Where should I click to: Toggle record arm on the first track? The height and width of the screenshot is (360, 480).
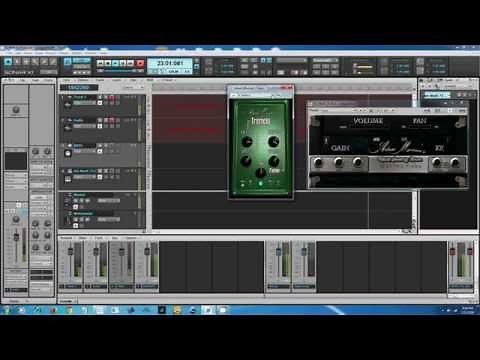coord(112,97)
